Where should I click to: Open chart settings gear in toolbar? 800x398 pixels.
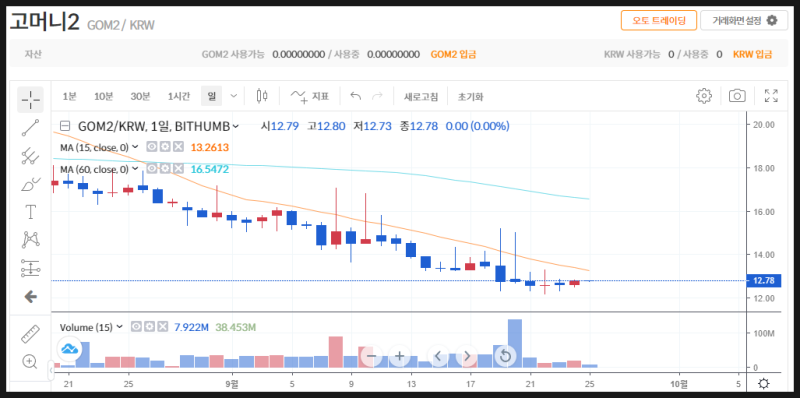704,96
